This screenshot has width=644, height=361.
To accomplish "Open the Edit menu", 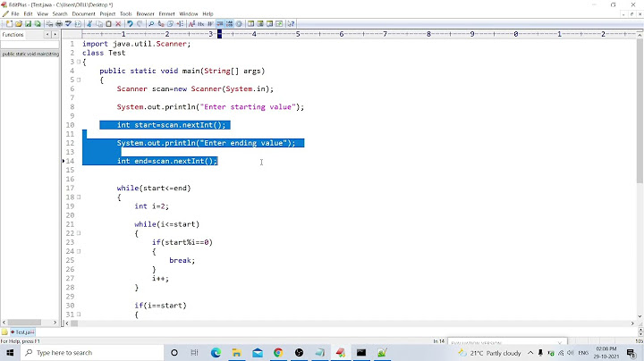I will tap(28, 13).
